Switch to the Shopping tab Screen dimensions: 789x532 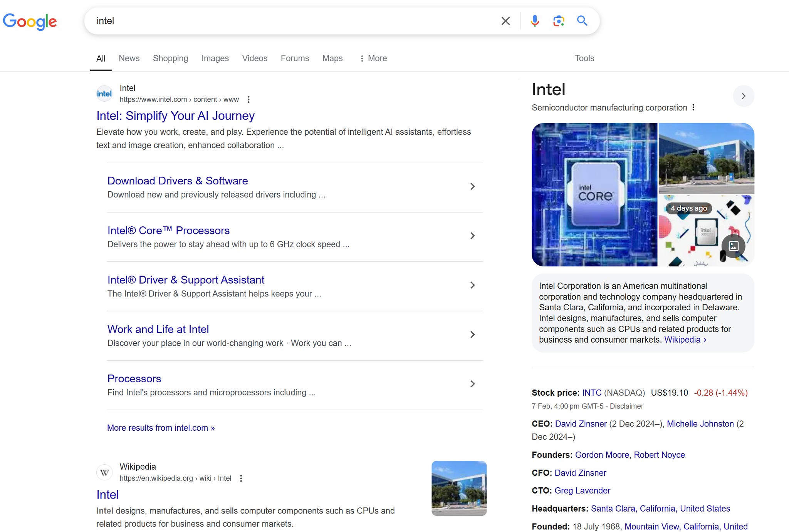(170, 58)
